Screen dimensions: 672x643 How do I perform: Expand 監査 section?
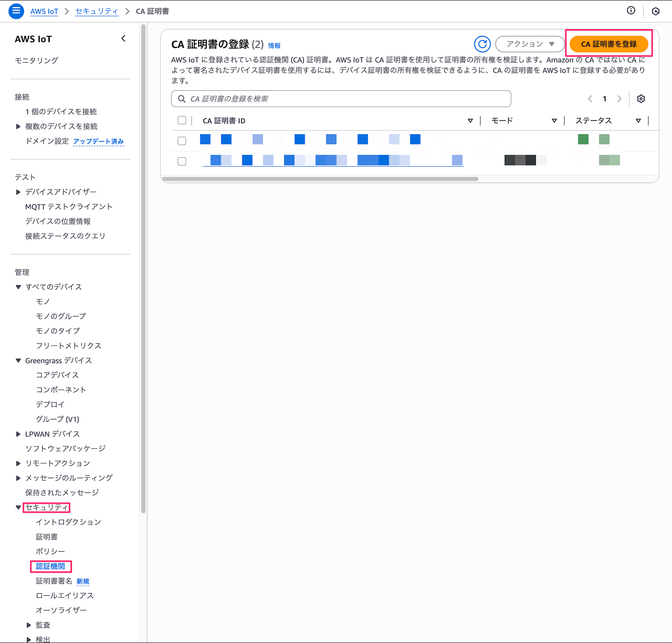[x=29, y=625]
